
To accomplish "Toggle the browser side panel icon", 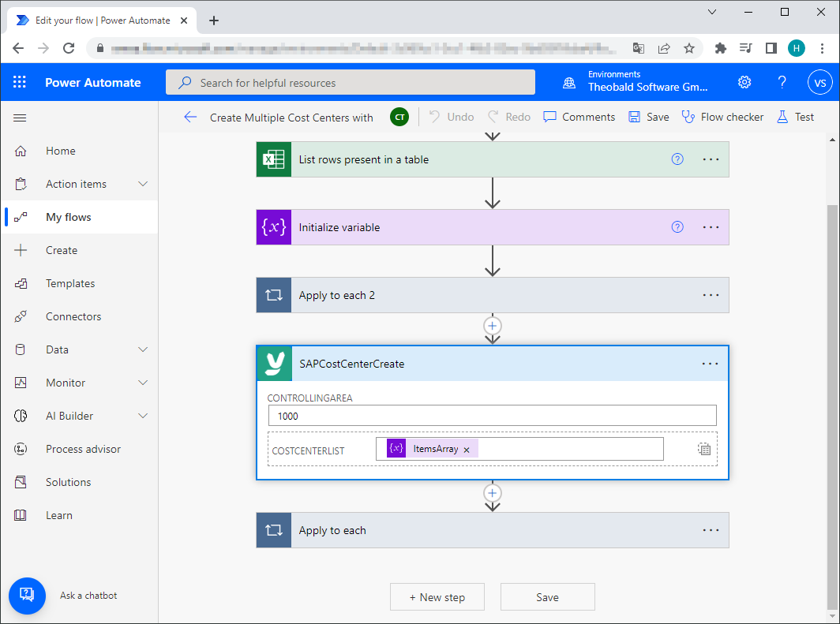I will pos(771,48).
